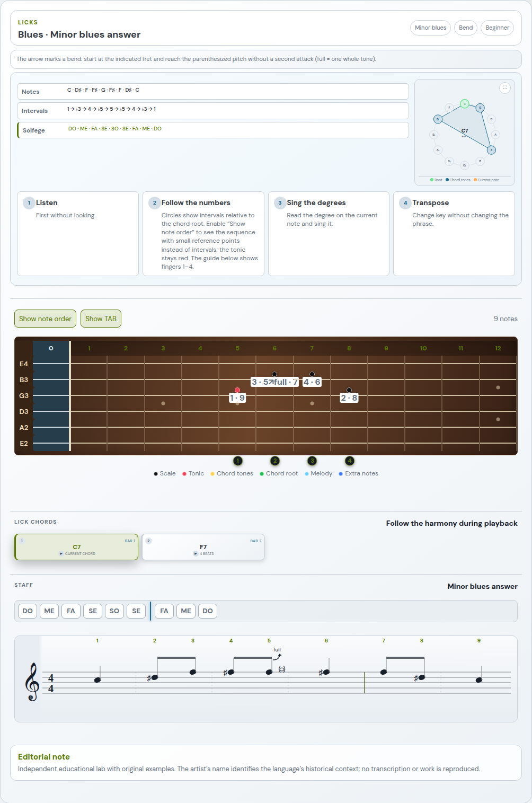This screenshot has width=532, height=803.
Task: Click finger guide circle 3 below the fretboard
Action: (312, 461)
